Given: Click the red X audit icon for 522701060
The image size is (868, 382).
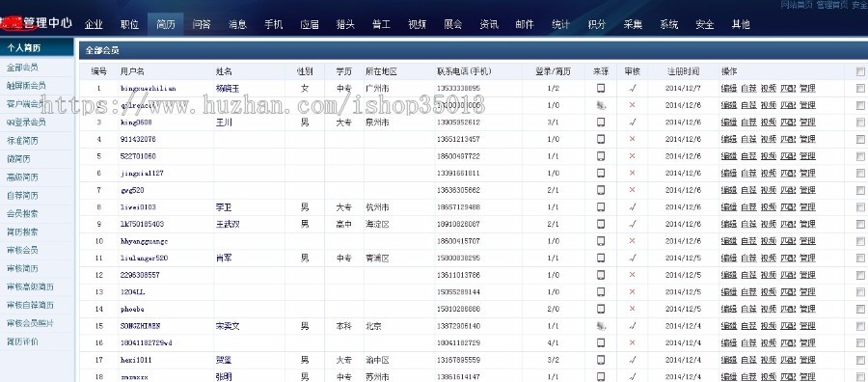Looking at the screenshot, I should point(632,156).
